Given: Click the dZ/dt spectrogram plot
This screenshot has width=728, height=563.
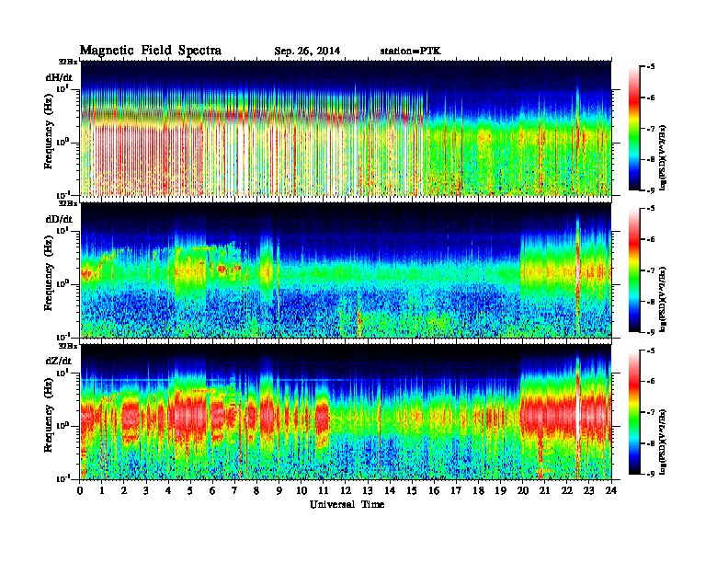Looking at the screenshot, I should click(346, 412).
